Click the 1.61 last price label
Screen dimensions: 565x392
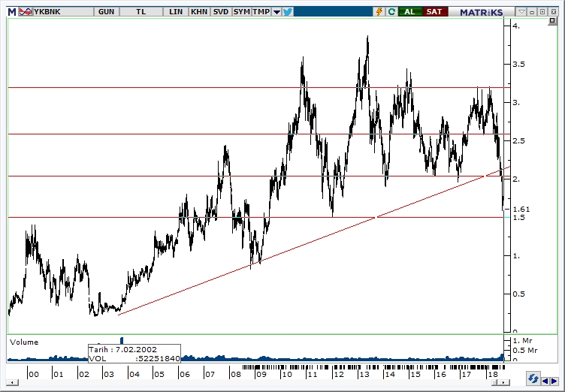point(521,210)
